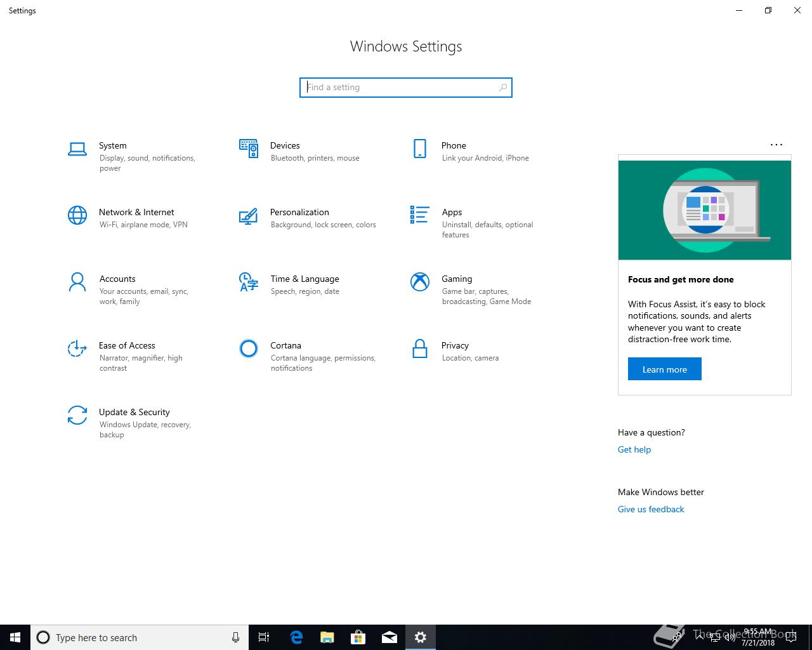Click the Cortana microphone in taskbar search
The image size is (812, 650).
click(235, 637)
